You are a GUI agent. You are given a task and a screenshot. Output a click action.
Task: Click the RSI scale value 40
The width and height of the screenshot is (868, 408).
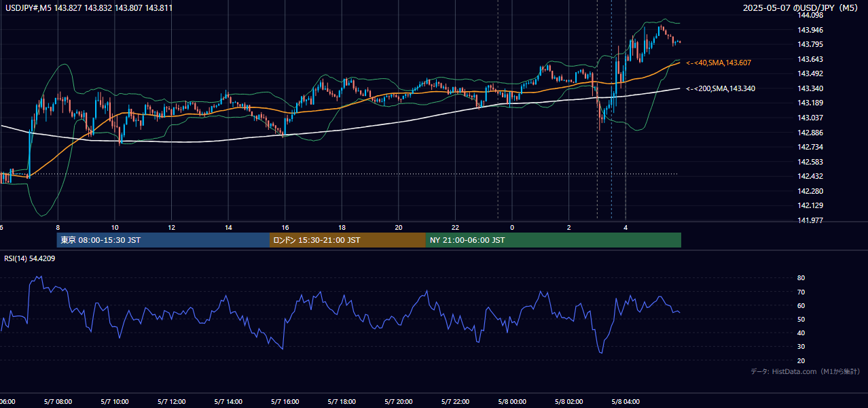point(801,333)
